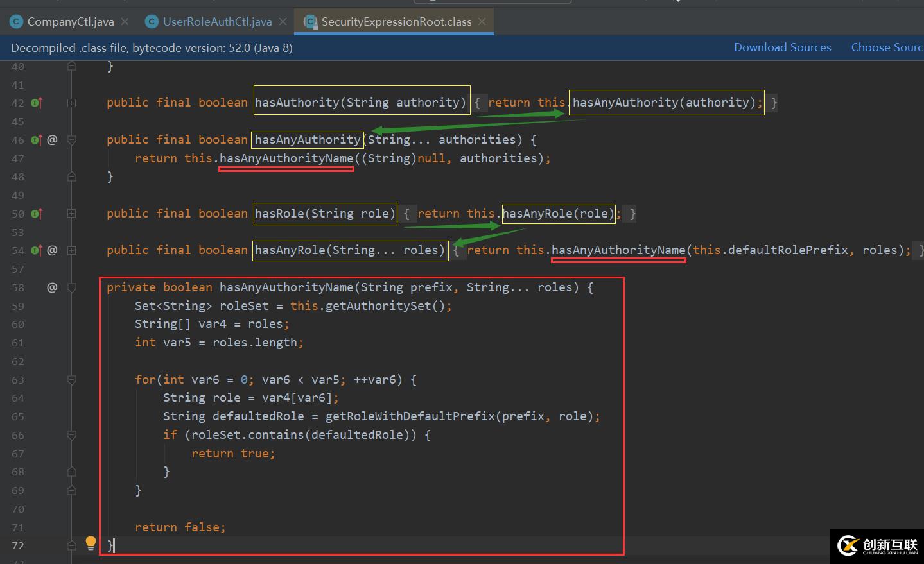Click the implements gutter icon on line 46
The image size is (924, 564).
(37, 140)
